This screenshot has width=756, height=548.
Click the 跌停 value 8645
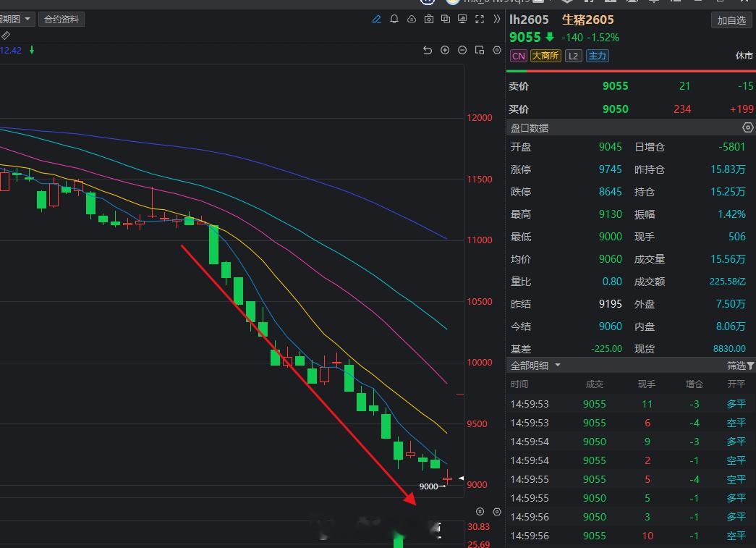610,192
